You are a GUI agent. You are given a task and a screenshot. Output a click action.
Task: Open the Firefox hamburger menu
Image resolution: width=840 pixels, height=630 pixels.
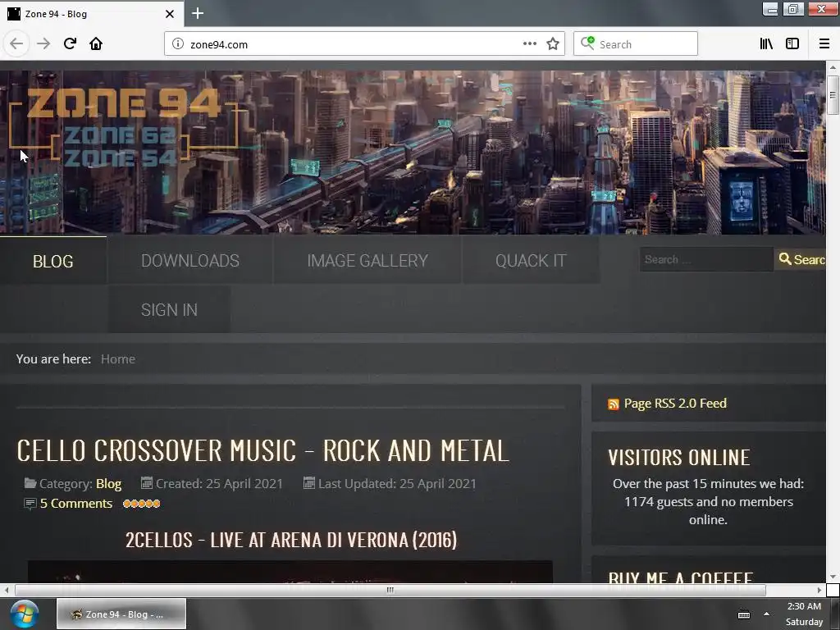click(x=824, y=44)
